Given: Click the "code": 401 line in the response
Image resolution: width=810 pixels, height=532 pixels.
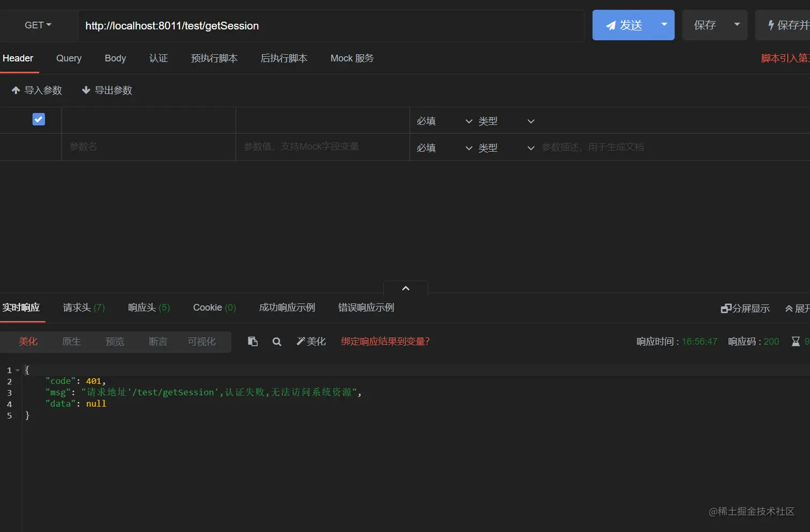Looking at the screenshot, I should pyautogui.click(x=76, y=381).
